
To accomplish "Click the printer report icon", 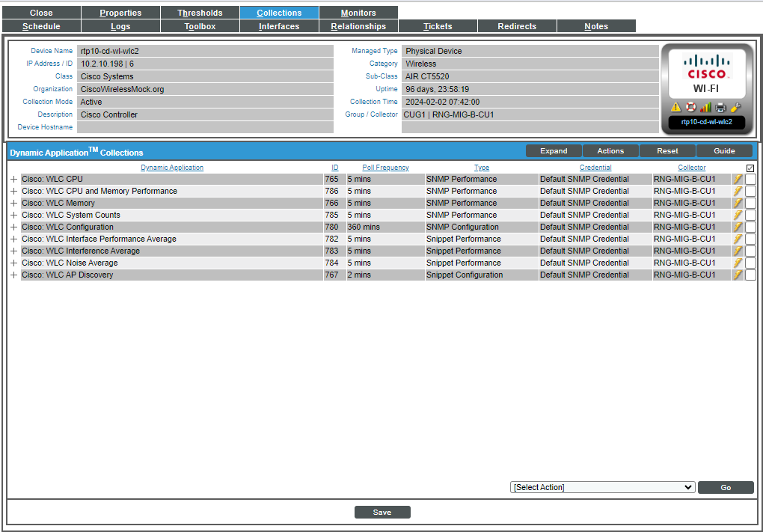I will click(x=720, y=107).
